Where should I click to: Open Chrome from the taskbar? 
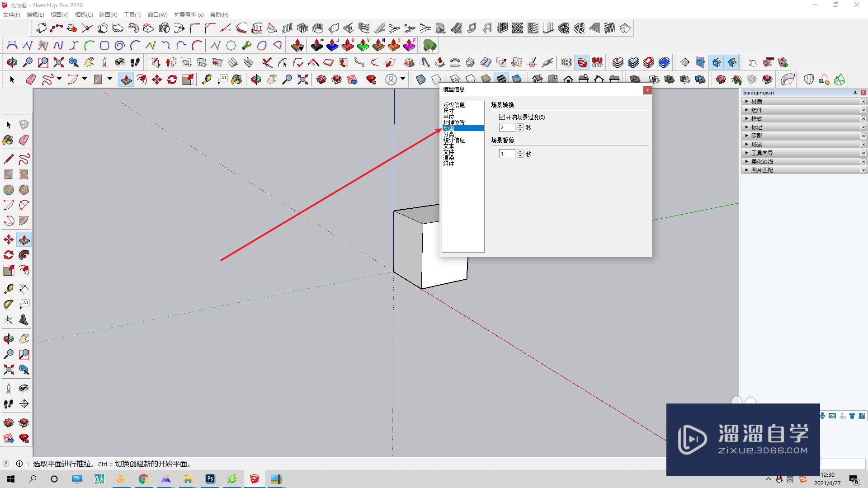143,479
